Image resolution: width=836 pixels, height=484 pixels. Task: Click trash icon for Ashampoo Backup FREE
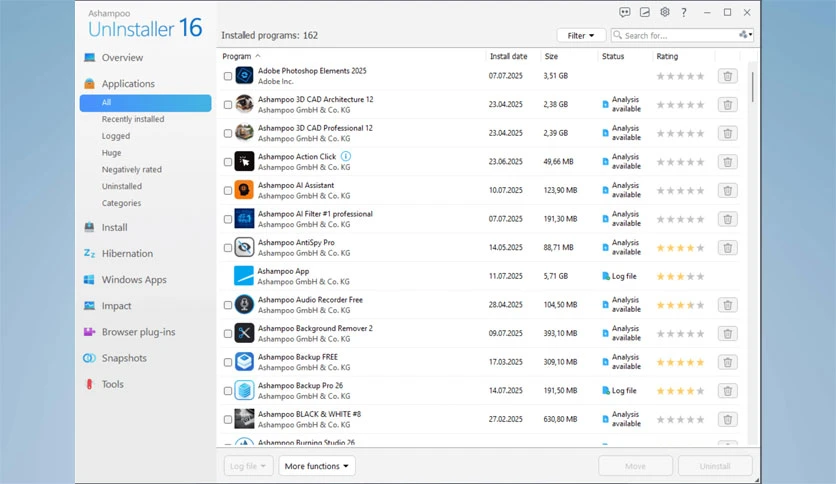[x=727, y=362]
